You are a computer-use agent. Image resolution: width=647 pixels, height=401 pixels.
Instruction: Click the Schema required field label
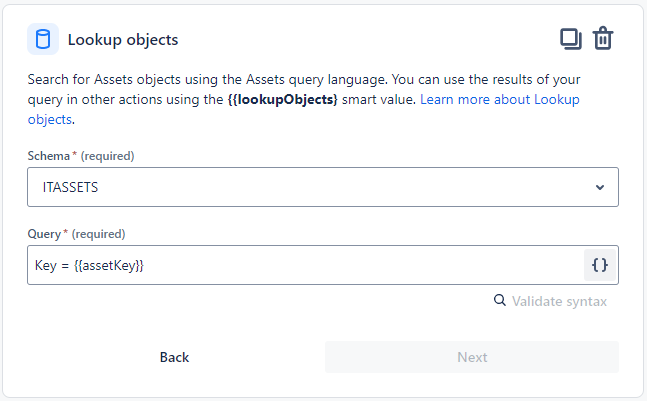click(81, 156)
